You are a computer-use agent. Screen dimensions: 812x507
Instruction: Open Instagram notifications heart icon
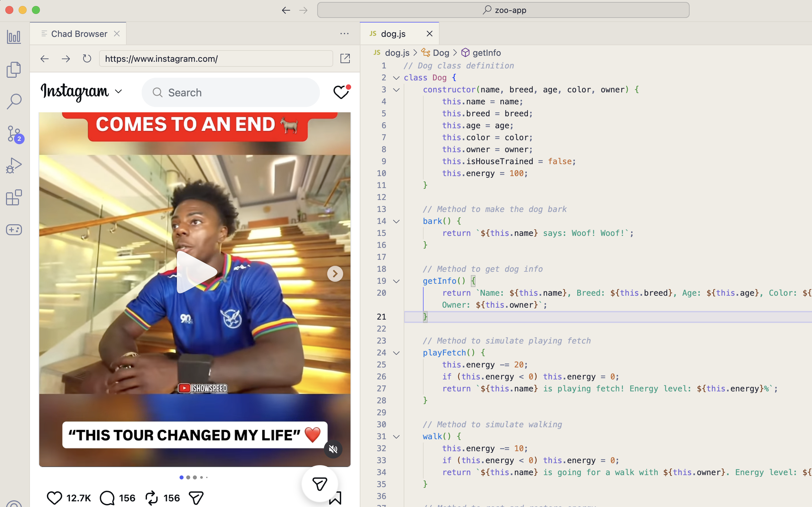click(341, 92)
